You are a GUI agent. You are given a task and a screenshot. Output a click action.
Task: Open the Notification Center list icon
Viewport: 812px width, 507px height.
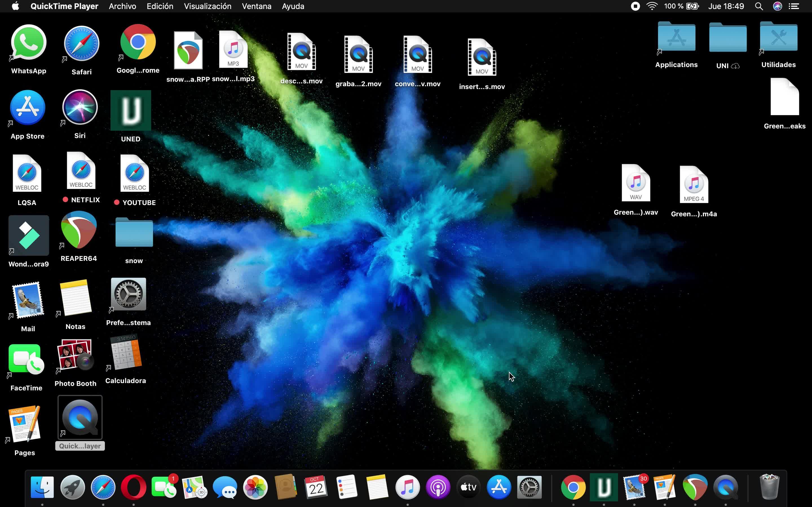coord(794,6)
